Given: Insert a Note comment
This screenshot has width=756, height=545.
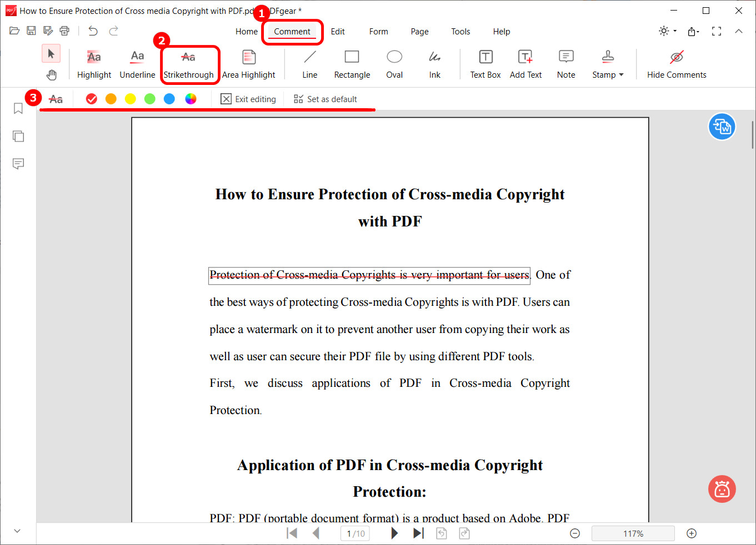Looking at the screenshot, I should 565,63.
